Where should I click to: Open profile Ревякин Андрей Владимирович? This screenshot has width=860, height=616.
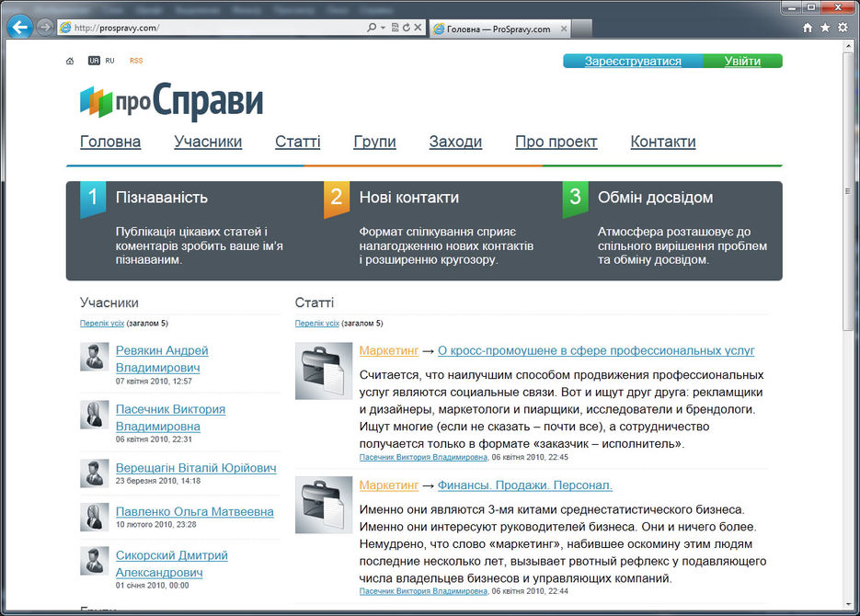point(162,359)
